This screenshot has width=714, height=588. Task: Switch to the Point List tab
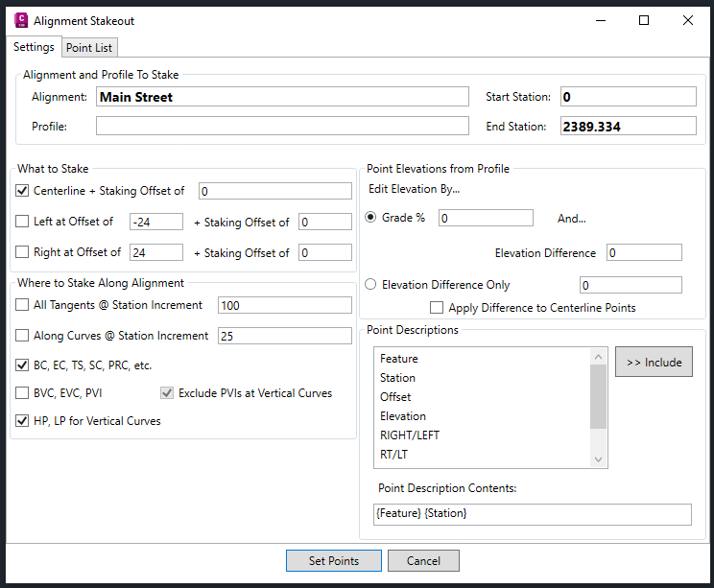[x=91, y=48]
